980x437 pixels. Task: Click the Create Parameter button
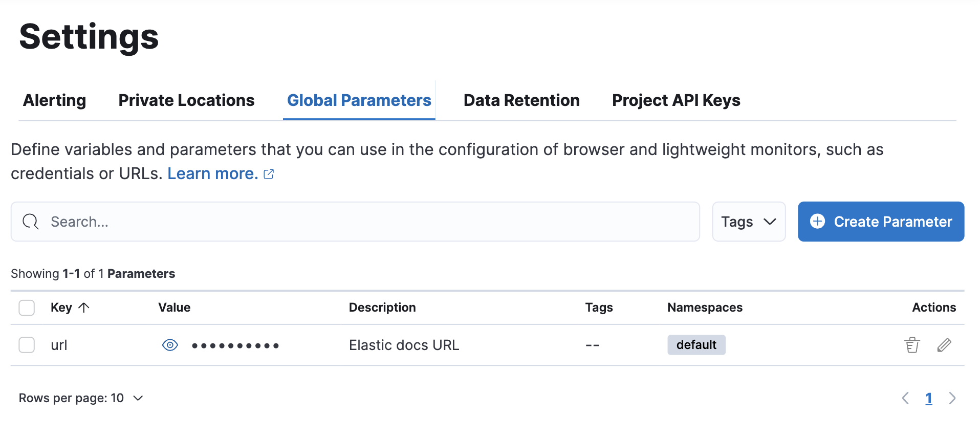(x=881, y=222)
